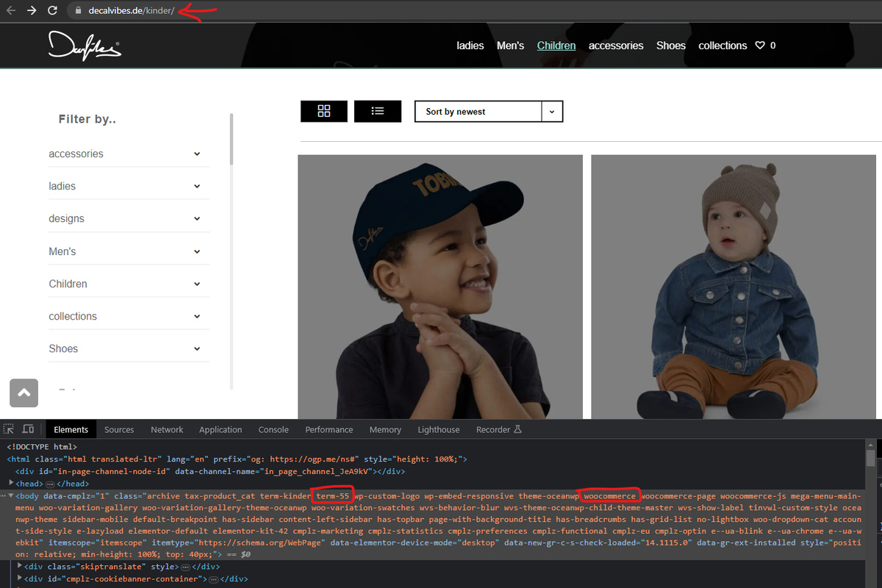Switch to the Memory DevTools tab
This screenshot has height=588, width=882.
coord(385,429)
